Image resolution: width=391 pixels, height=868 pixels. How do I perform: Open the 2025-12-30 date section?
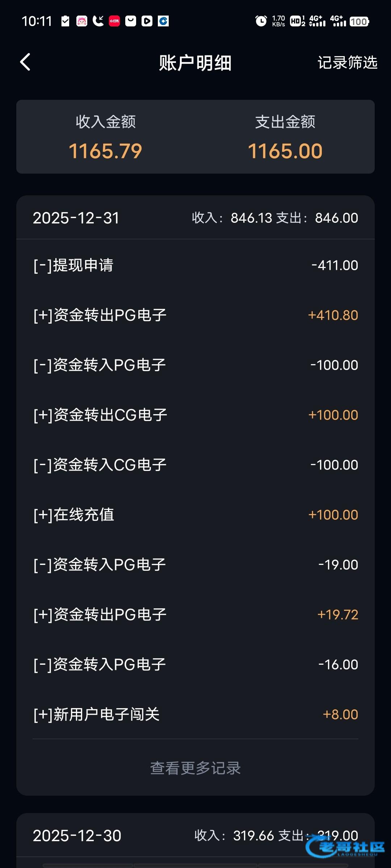[195, 835]
